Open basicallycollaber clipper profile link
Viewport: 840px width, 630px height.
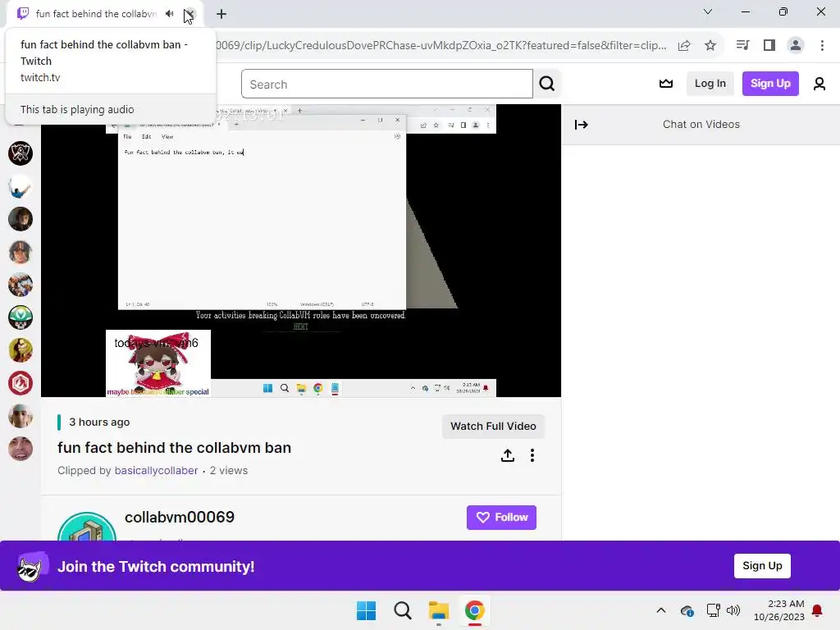(x=157, y=470)
